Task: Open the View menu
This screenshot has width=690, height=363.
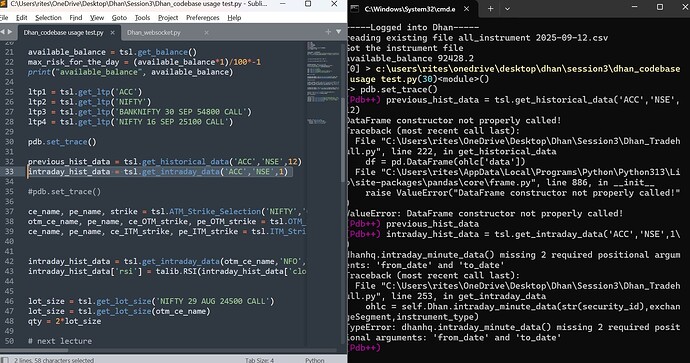Action: pyautogui.click(x=97, y=18)
